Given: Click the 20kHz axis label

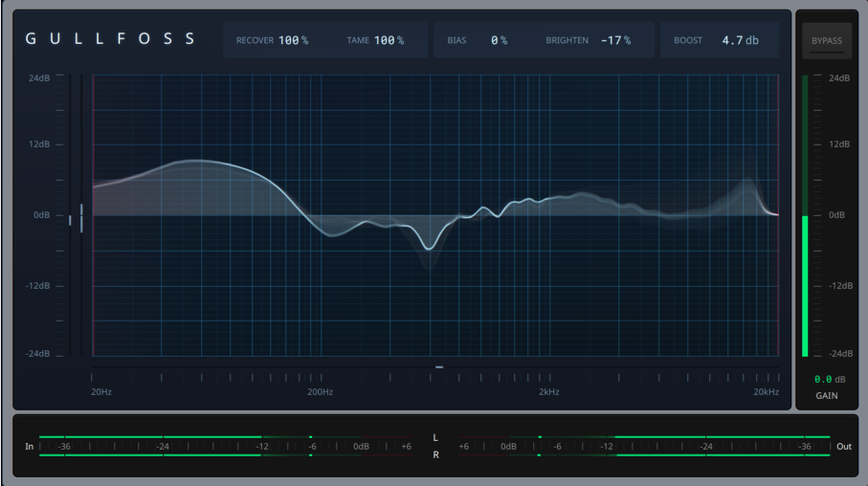Looking at the screenshot, I should pos(766,392).
